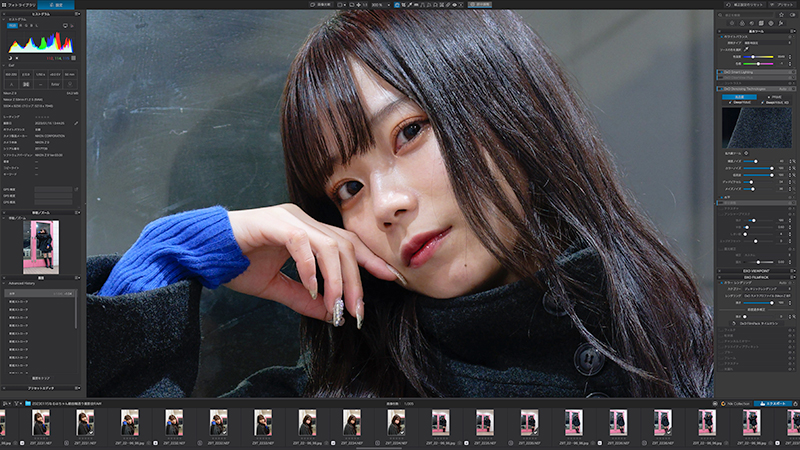Select the RGB histogram channel button
800x450 pixels.
[12, 26]
